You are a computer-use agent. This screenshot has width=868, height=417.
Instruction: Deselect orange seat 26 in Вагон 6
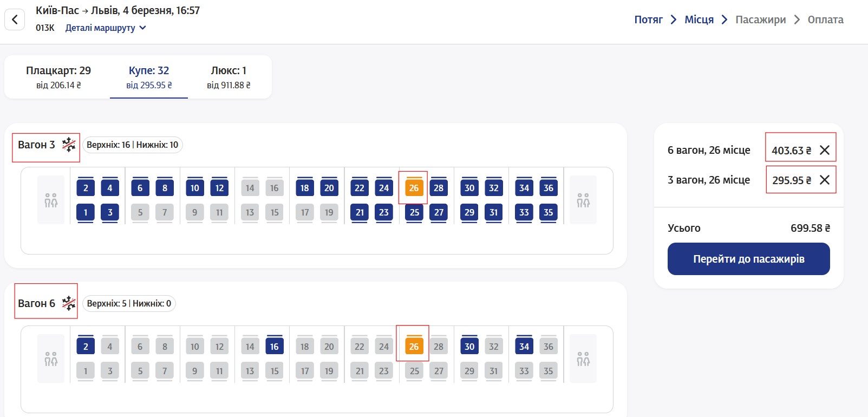point(414,347)
